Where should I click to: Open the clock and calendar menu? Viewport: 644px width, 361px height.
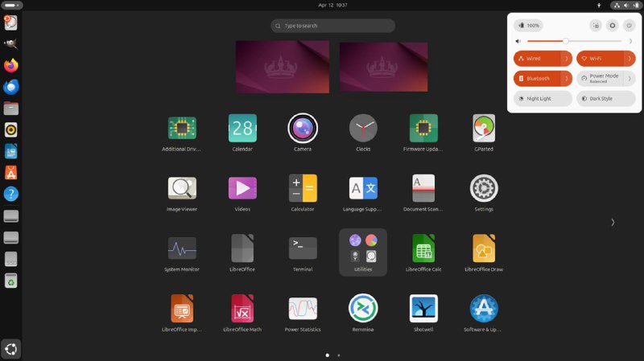coord(332,6)
